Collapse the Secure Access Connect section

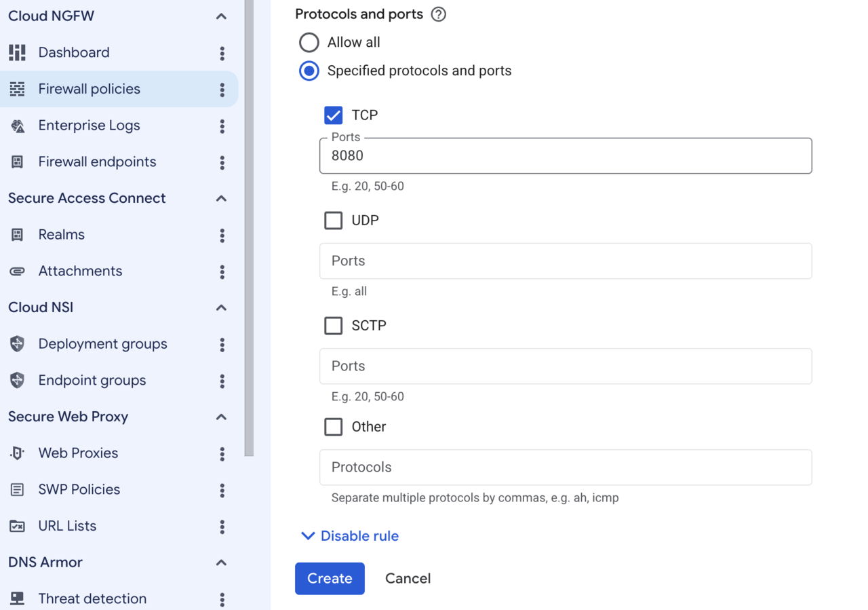click(221, 198)
